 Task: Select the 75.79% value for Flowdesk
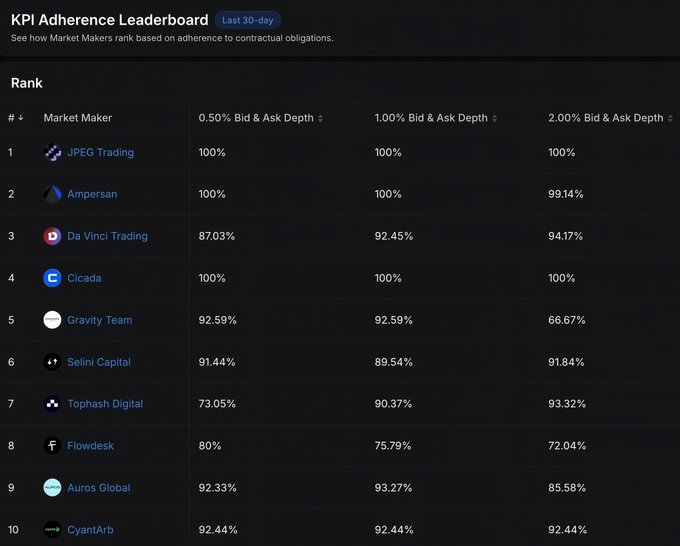392,446
